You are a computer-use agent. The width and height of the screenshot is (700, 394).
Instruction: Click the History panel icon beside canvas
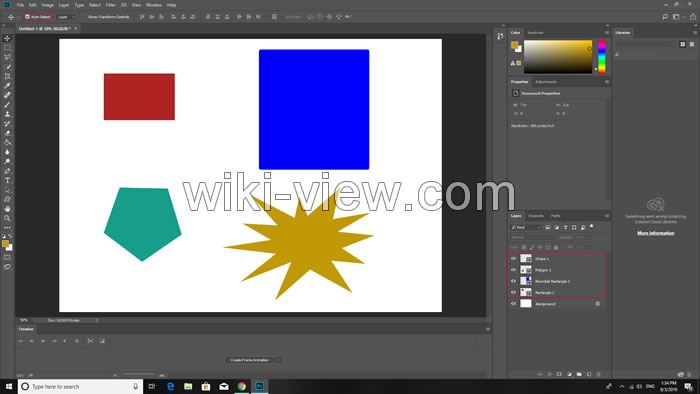(500, 37)
